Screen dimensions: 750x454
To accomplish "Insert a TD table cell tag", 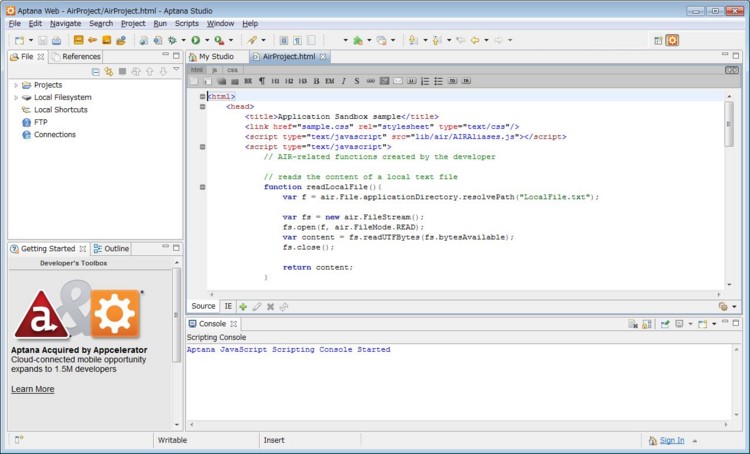I will coord(452,81).
